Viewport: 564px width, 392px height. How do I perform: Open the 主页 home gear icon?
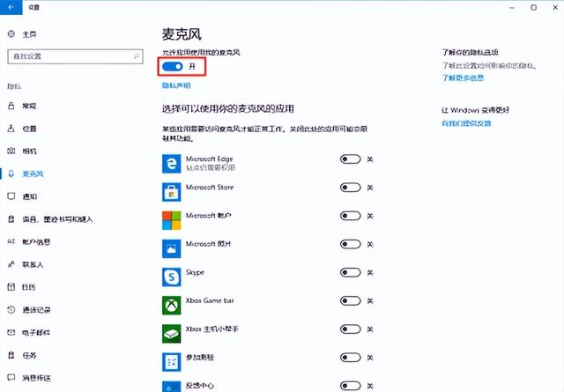tap(11, 33)
